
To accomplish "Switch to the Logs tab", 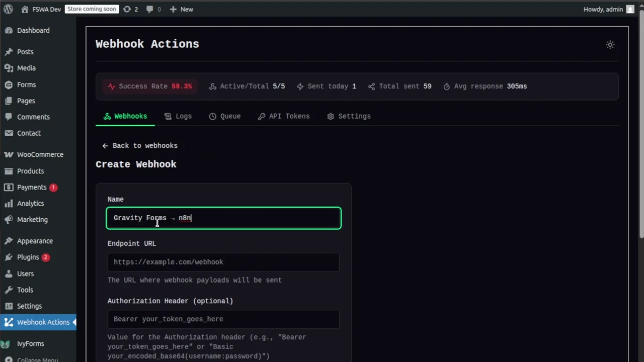I will 178,116.
